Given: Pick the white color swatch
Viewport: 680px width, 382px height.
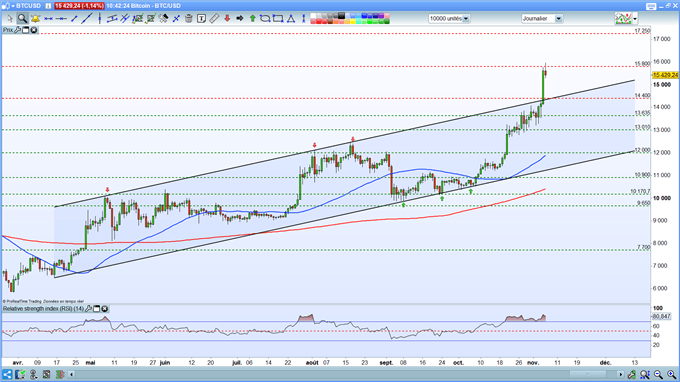Looking at the screenshot, I should coord(313,16).
